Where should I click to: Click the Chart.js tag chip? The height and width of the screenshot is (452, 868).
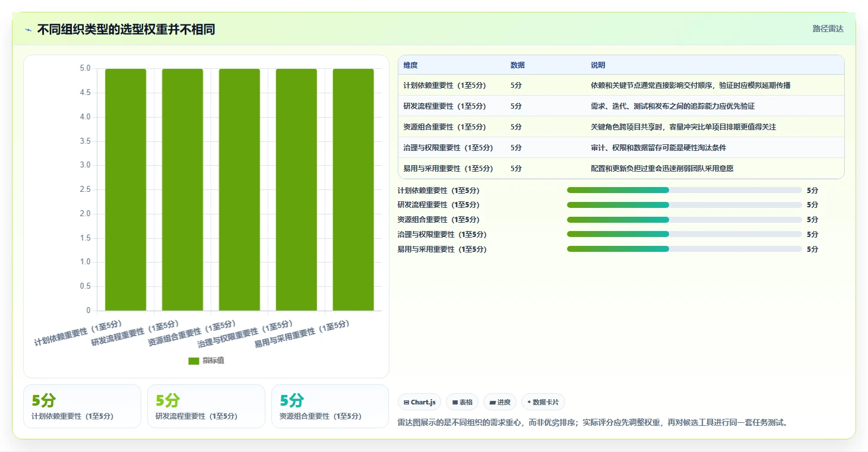pyautogui.click(x=420, y=402)
